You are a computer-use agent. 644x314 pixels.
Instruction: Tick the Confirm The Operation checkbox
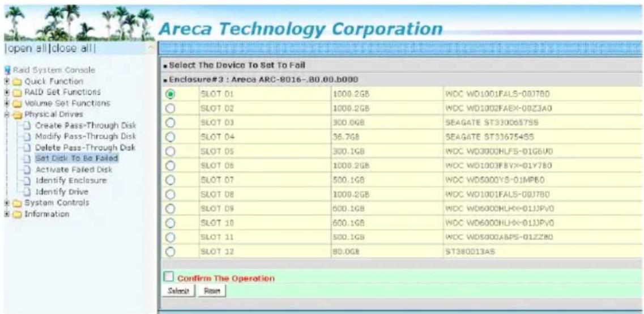coord(168,277)
